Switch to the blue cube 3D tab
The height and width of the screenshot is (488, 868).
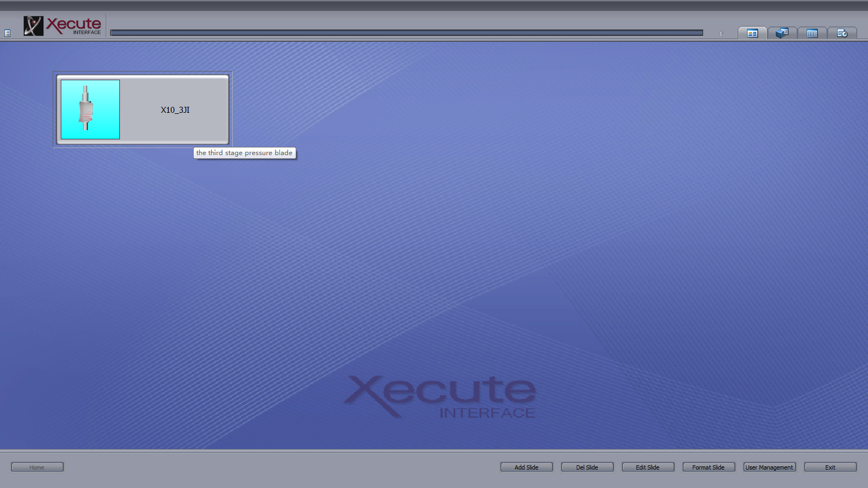[x=782, y=33]
